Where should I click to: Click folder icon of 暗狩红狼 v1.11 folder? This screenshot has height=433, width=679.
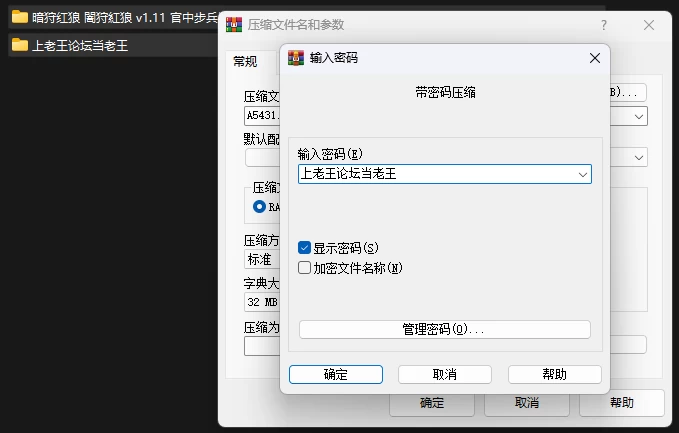(19, 17)
